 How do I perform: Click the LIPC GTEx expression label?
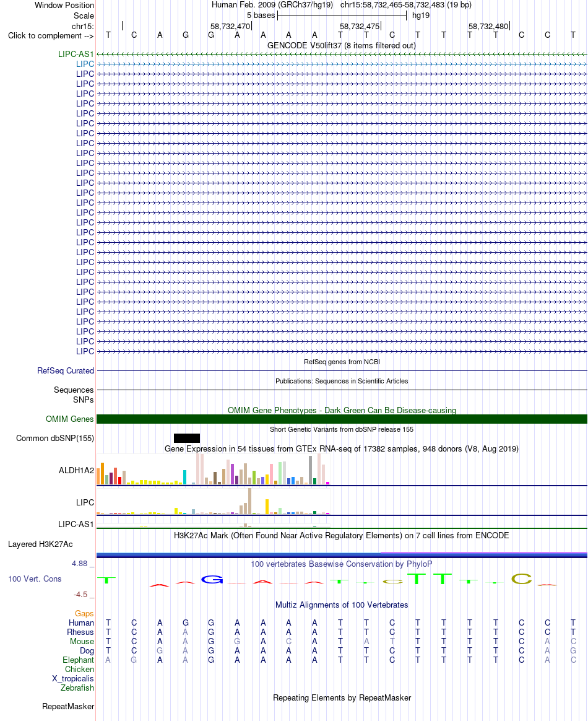pyautogui.click(x=85, y=502)
